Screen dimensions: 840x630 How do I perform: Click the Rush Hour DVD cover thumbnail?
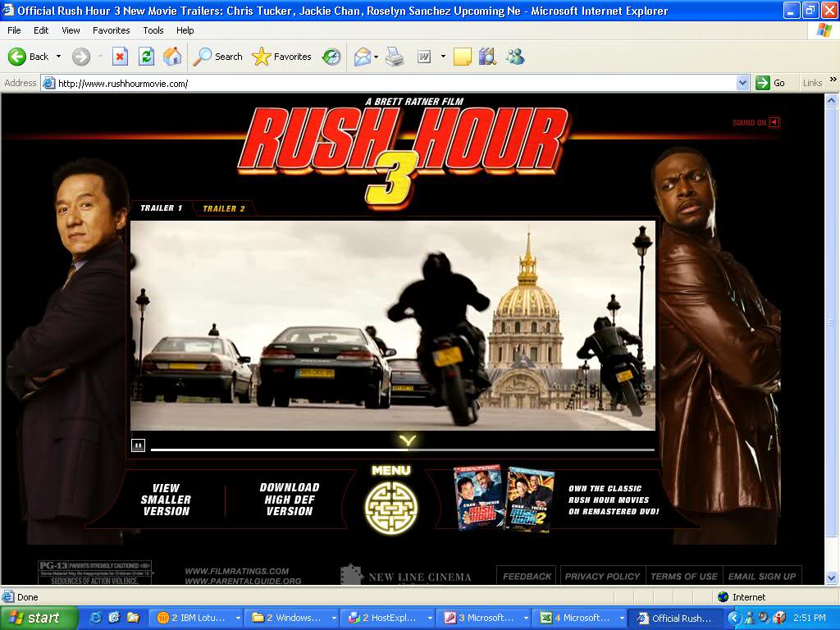tap(478, 498)
